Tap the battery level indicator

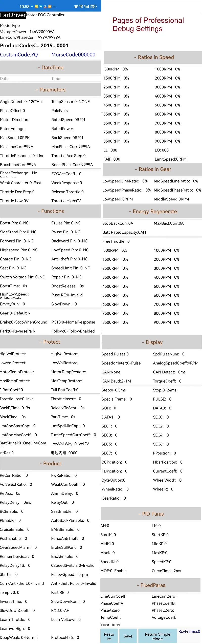(x=93, y=6)
